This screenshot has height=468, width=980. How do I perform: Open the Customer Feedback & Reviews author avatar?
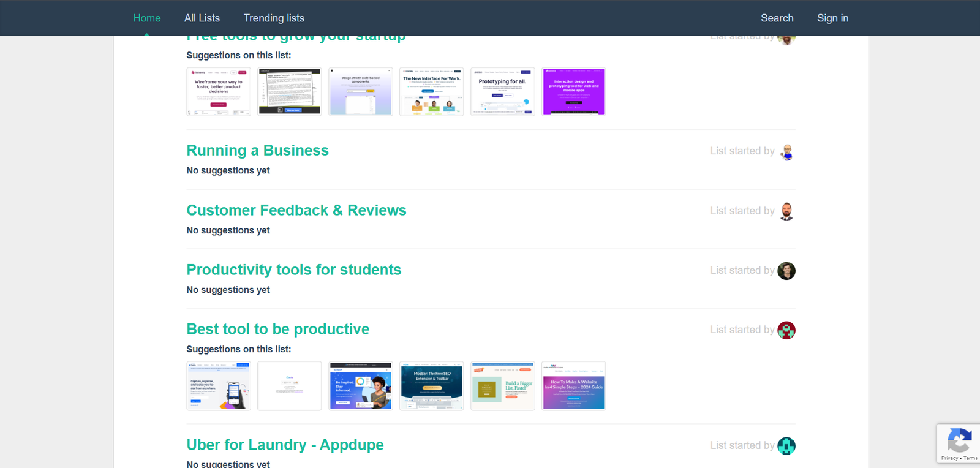[786, 211]
